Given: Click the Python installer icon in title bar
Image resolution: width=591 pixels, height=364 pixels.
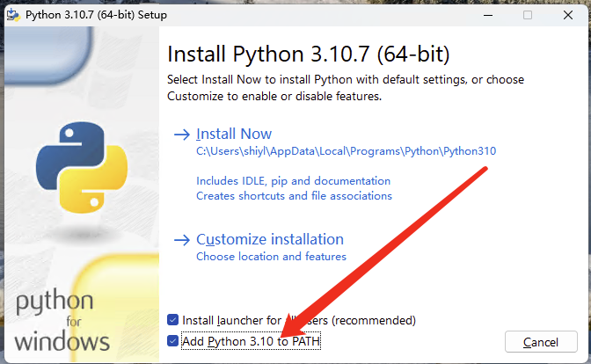Looking at the screenshot, I should [13, 15].
